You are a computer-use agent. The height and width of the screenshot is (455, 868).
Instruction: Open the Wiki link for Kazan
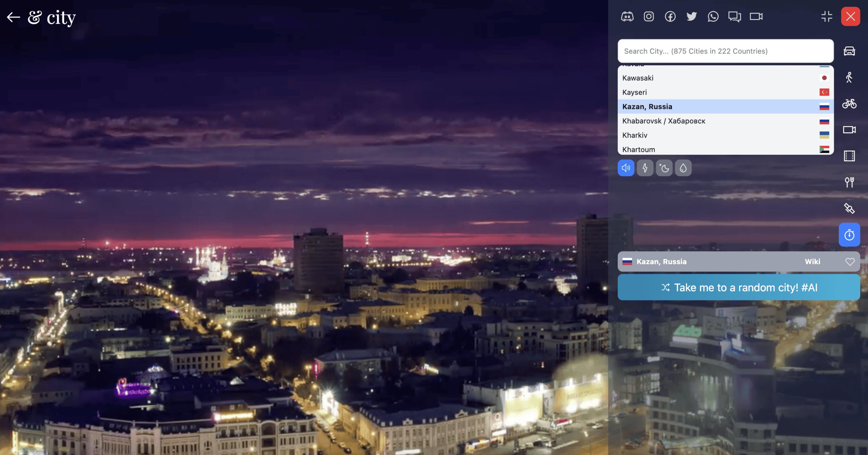tap(812, 261)
